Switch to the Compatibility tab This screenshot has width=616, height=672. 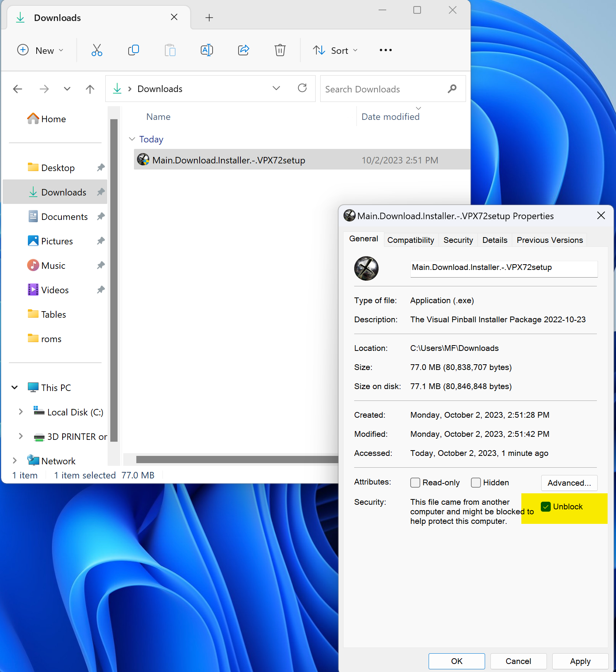point(410,240)
